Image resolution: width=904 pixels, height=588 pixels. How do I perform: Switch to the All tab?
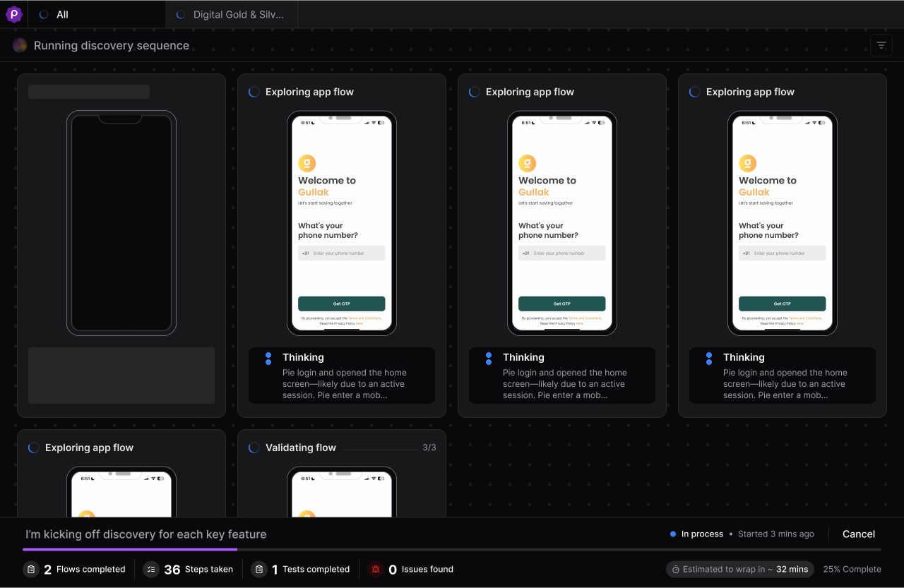[97, 14]
